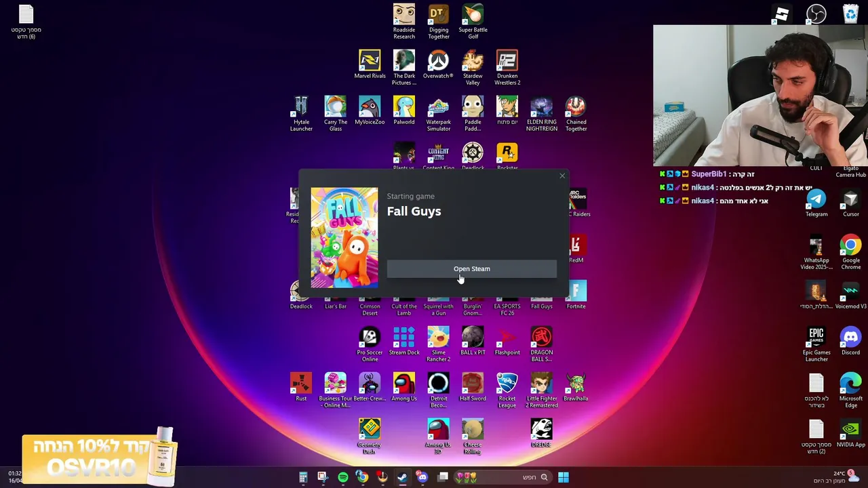Select Epic Games Launcher icon
Screen dimensions: 868x488
tap(816, 344)
